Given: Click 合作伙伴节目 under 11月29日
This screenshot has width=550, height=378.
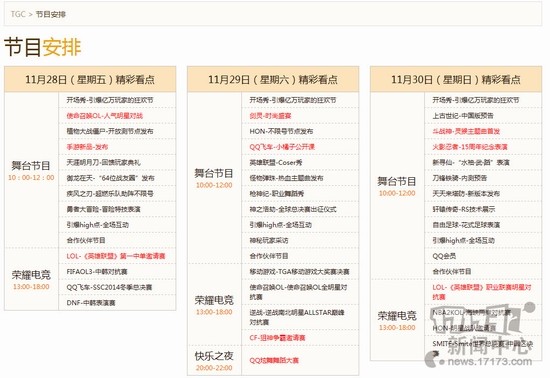Looking at the screenshot, I should 269,256.
